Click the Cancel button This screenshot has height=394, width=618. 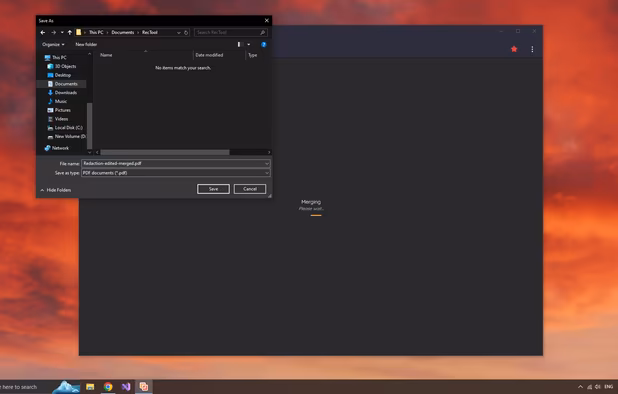pos(250,189)
